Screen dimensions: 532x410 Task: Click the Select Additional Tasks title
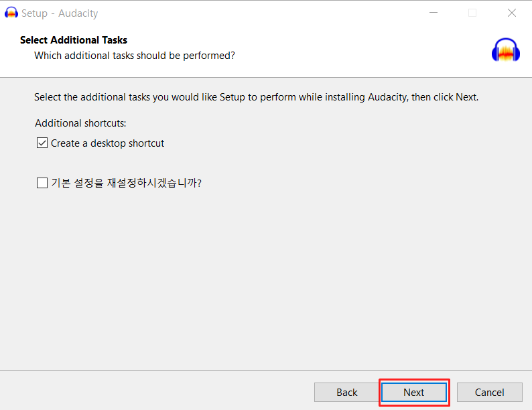click(x=74, y=40)
